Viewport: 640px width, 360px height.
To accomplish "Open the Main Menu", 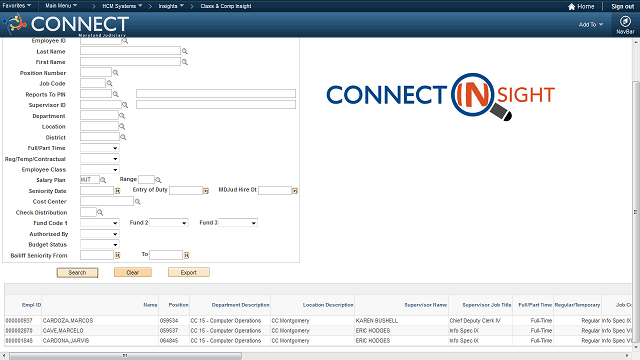I will coord(61,6).
